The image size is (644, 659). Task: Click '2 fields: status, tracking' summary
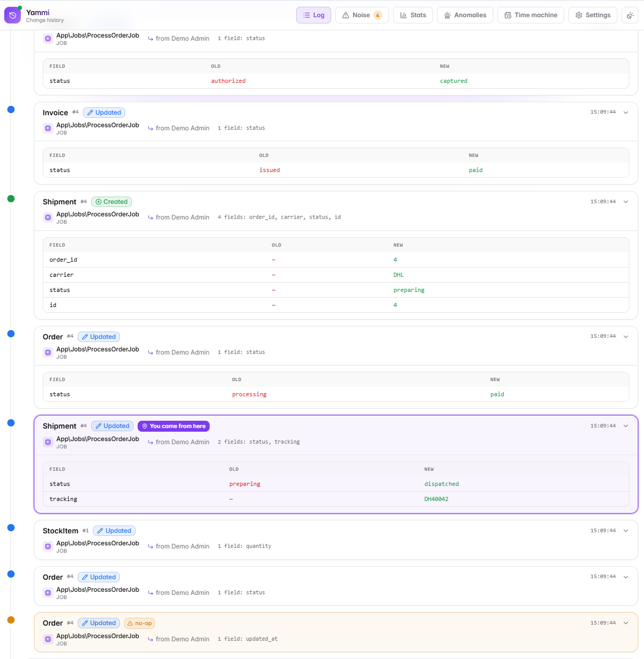[259, 442]
